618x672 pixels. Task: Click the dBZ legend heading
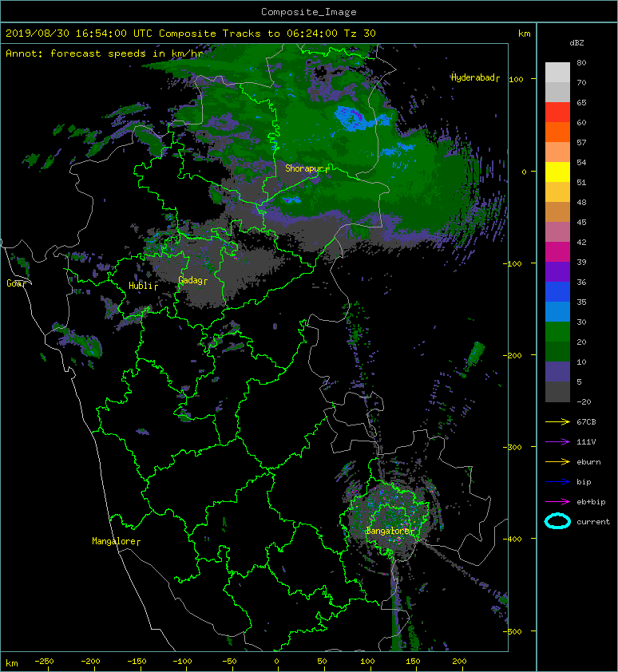coord(576,43)
